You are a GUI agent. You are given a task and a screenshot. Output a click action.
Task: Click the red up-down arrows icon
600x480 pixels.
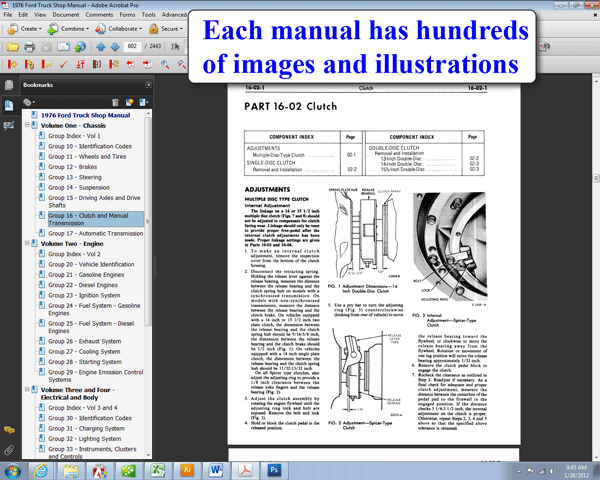pyautogui.click(x=80, y=64)
